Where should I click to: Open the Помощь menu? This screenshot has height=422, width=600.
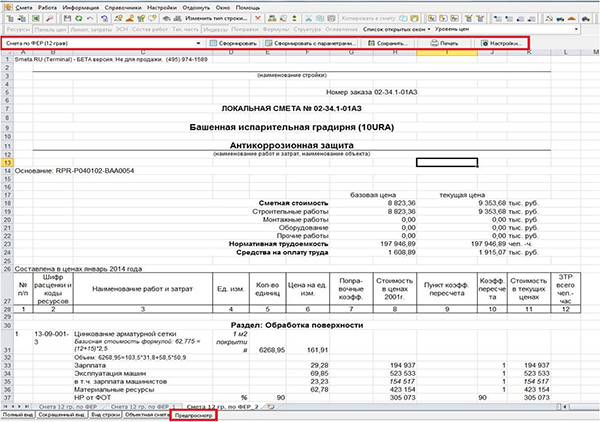click(248, 7)
